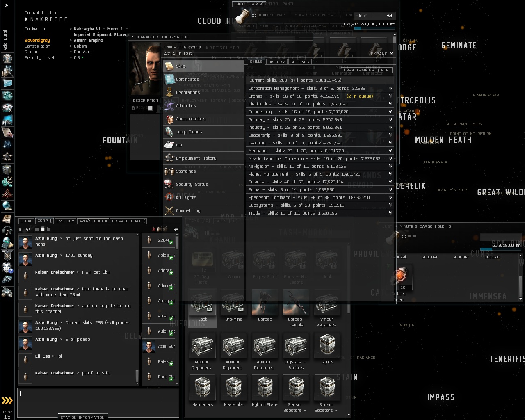Set chat to third view mode icon
Image resolution: width=525 pixels, height=420 pixels.
point(48,229)
